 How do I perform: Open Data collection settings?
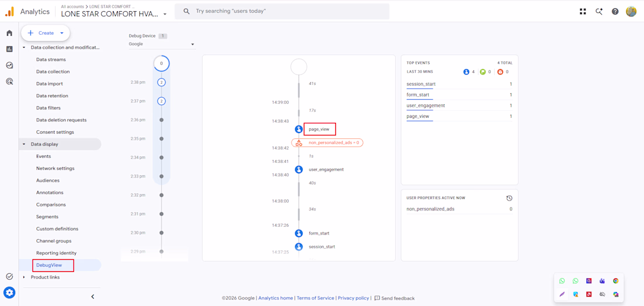tap(53, 72)
